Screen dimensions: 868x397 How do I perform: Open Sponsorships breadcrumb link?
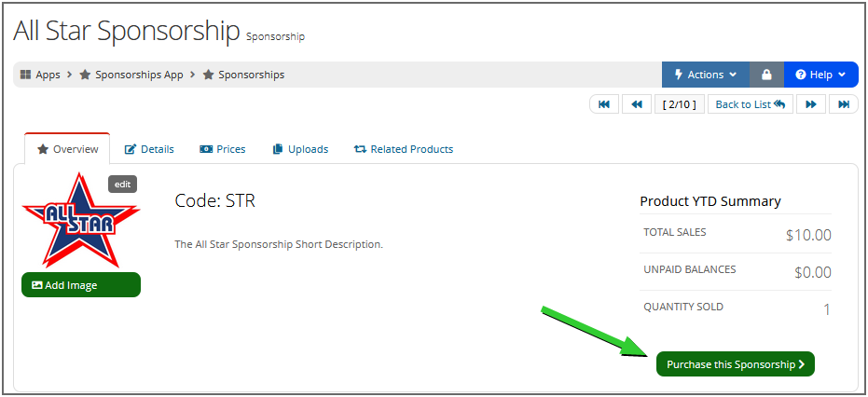[x=251, y=75]
